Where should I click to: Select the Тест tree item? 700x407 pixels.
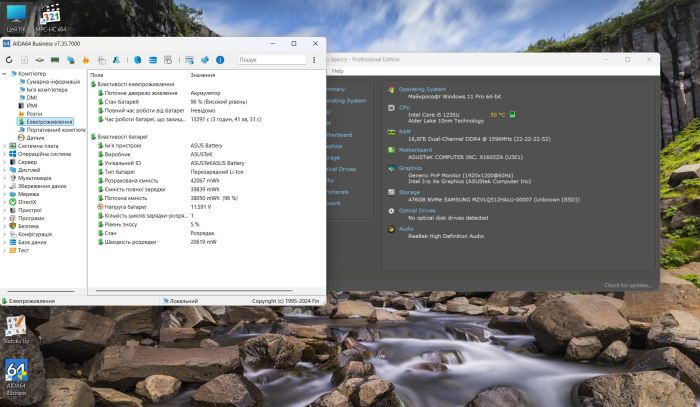(x=23, y=250)
